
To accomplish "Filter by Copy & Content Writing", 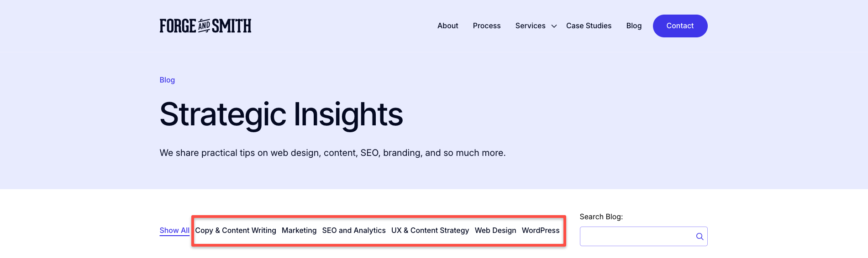I will click(236, 231).
